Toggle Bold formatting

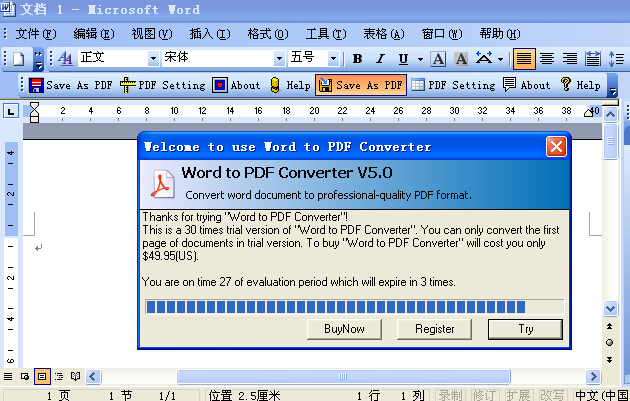(357, 59)
